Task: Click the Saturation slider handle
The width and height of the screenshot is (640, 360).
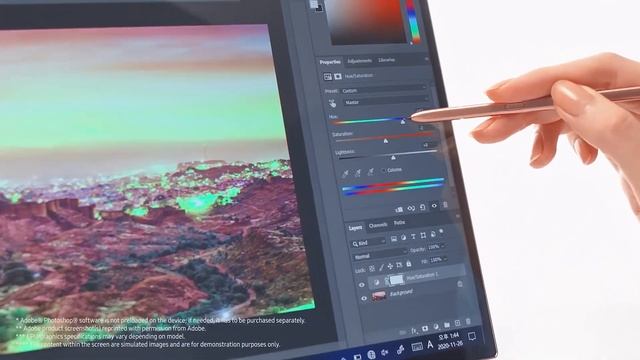Action: coord(386,141)
